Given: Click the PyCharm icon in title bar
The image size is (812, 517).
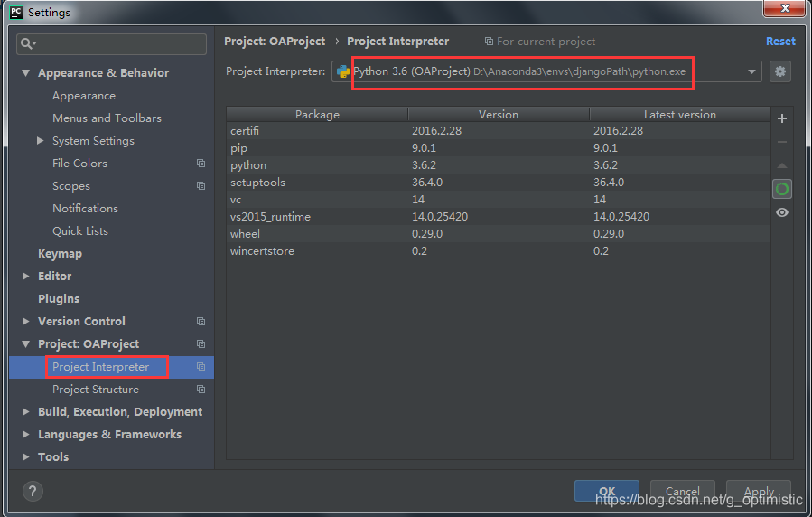Looking at the screenshot, I should coord(16,12).
